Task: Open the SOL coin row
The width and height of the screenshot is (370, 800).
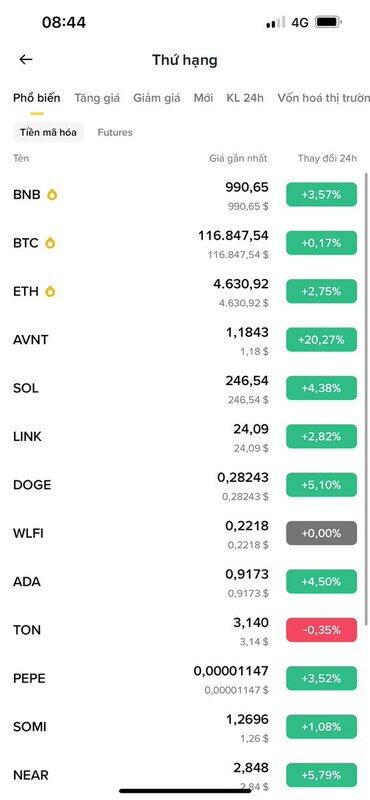Action: click(185, 388)
